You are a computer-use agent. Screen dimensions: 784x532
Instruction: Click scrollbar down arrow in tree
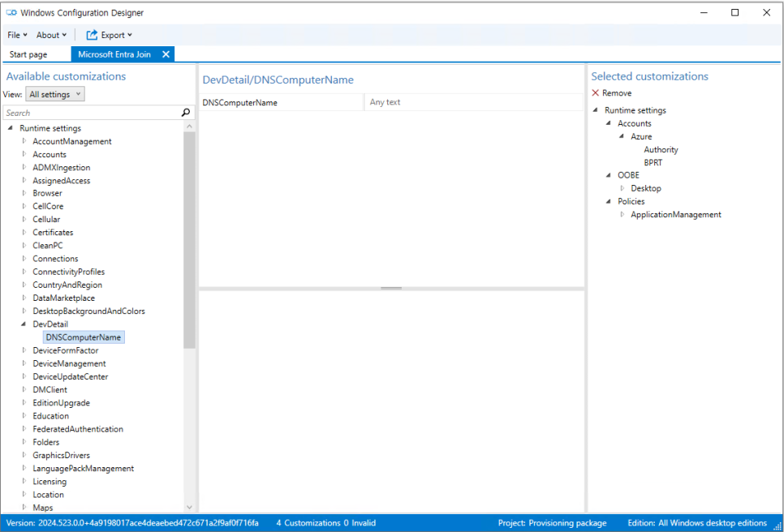click(x=189, y=507)
